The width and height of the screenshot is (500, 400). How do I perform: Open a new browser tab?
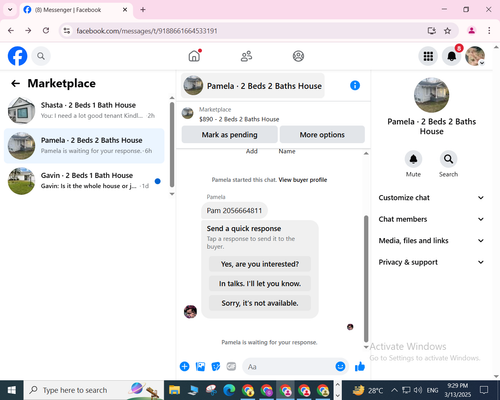point(143,10)
